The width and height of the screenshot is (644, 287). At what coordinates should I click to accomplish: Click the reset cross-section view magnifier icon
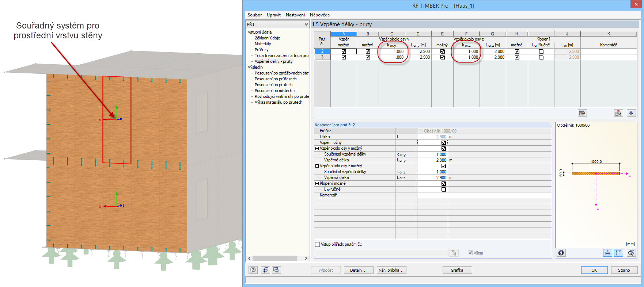(x=631, y=253)
